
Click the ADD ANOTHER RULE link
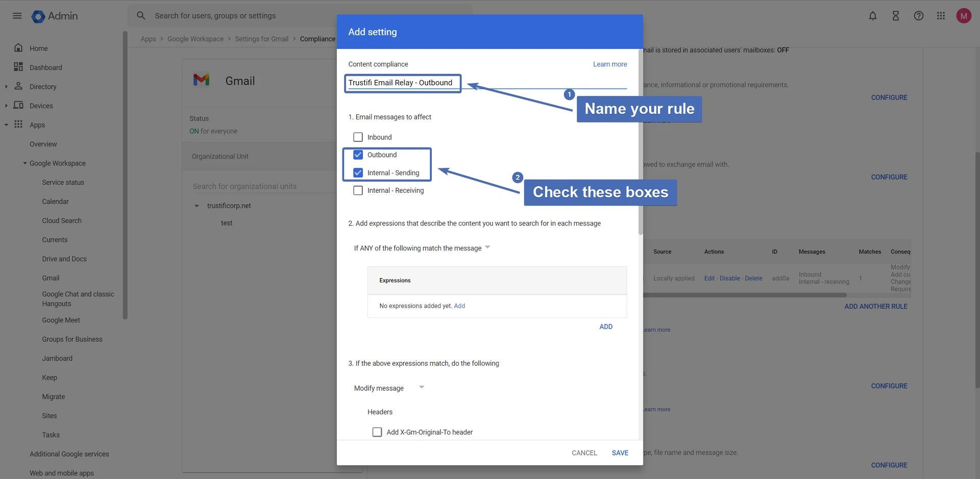(x=876, y=306)
